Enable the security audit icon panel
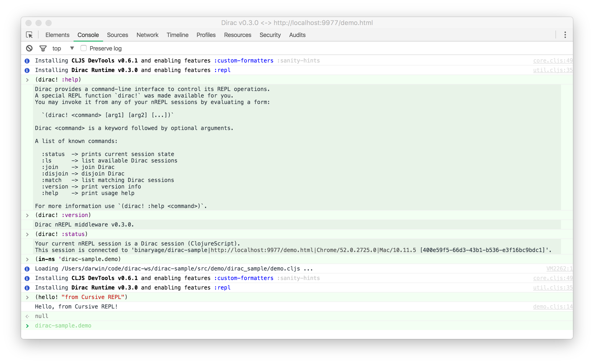The height and width of the screenshot is (364, 594). [296, 35]
